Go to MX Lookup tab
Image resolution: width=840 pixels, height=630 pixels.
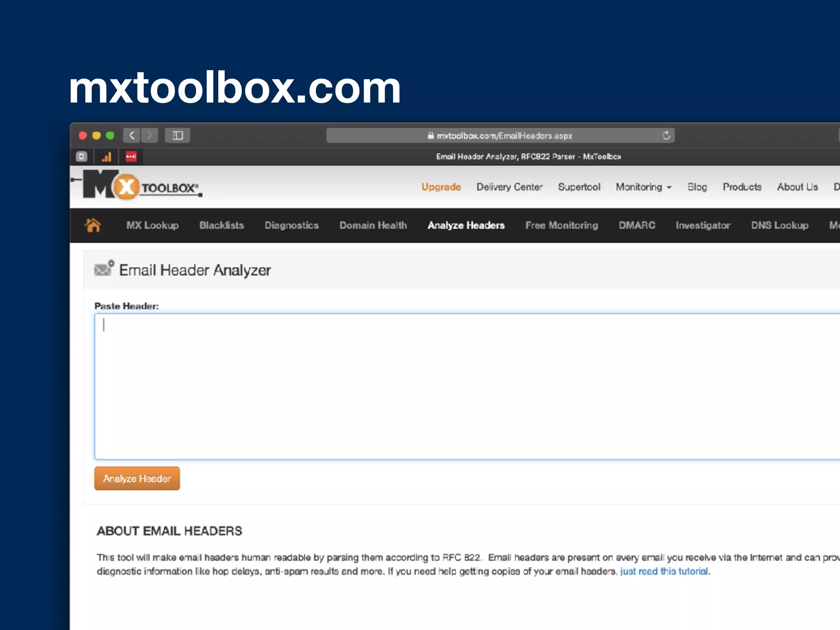[152, 225]
